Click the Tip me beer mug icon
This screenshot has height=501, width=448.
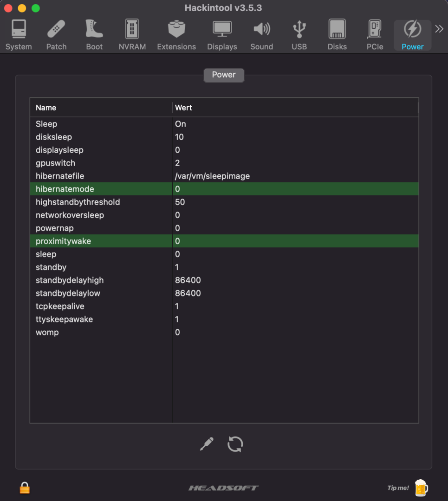(x=421, y=488)
